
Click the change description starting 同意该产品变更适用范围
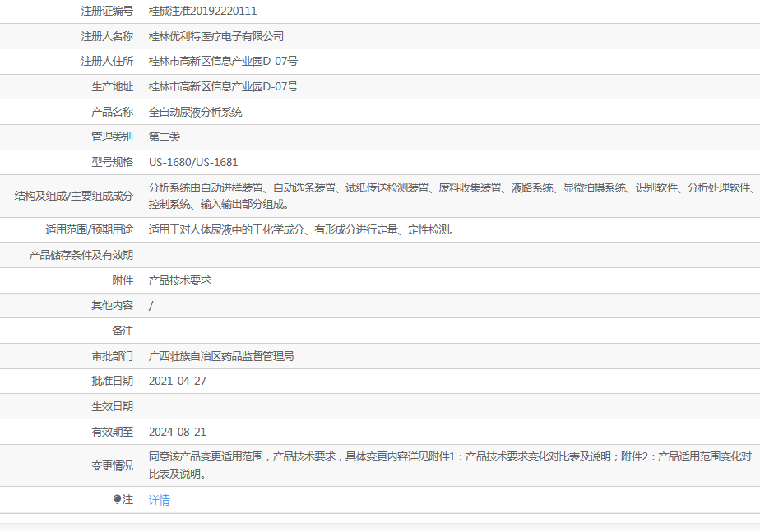pos(450,465)
